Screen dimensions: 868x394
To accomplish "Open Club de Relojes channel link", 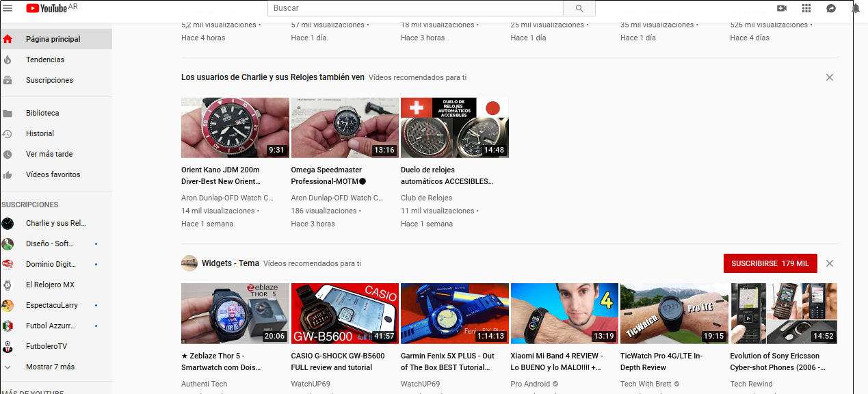I will tap(426, 198).
